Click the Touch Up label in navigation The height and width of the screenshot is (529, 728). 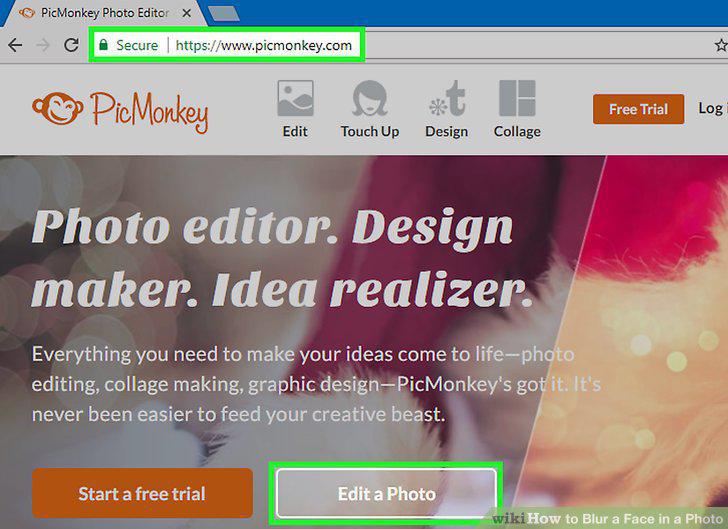click(370, 132)
